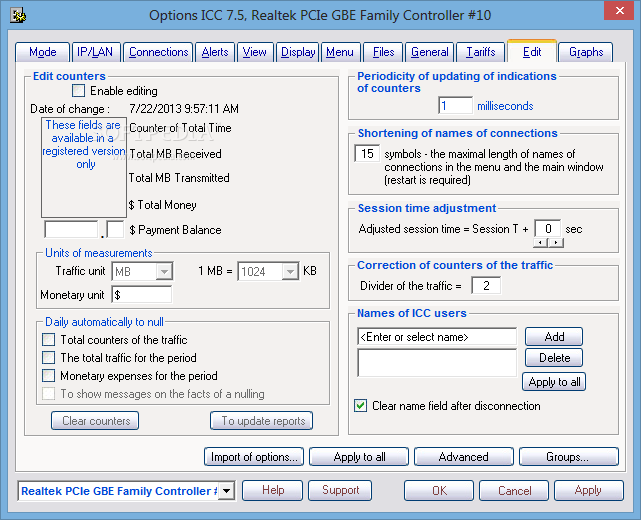Edit the update periodicity milliseconds field

pos(455,106)
